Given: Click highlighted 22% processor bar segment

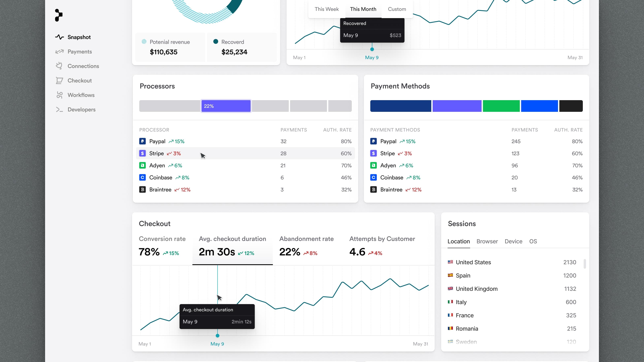Looking at the screenshot, I should [226, 106].
